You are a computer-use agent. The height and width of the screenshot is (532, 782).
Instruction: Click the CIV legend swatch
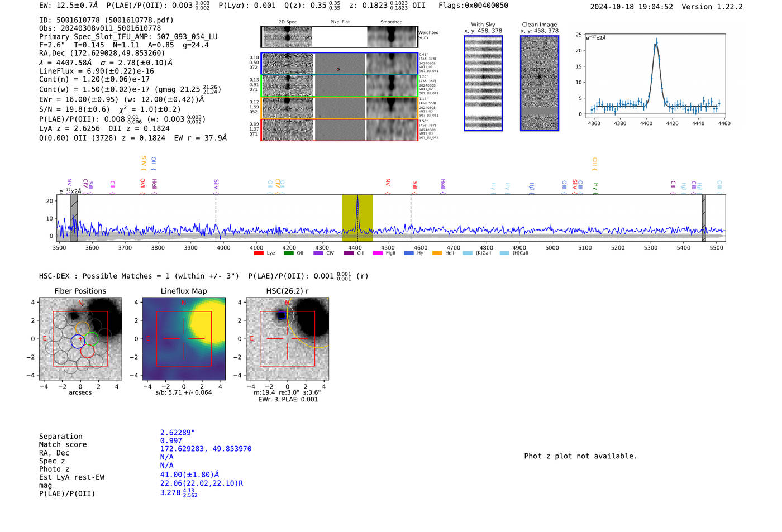pos(318,253)
